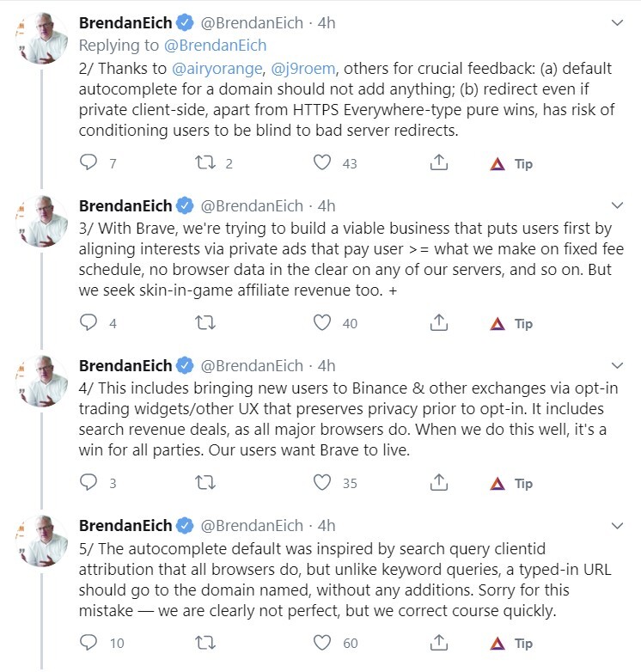Open the @j9roem profile mention
Viewport: 641px width, 672px height.
point(303,69)
